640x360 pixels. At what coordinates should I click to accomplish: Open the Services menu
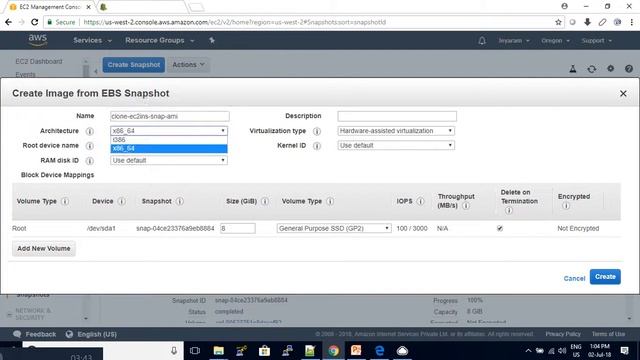click(92, 40)
